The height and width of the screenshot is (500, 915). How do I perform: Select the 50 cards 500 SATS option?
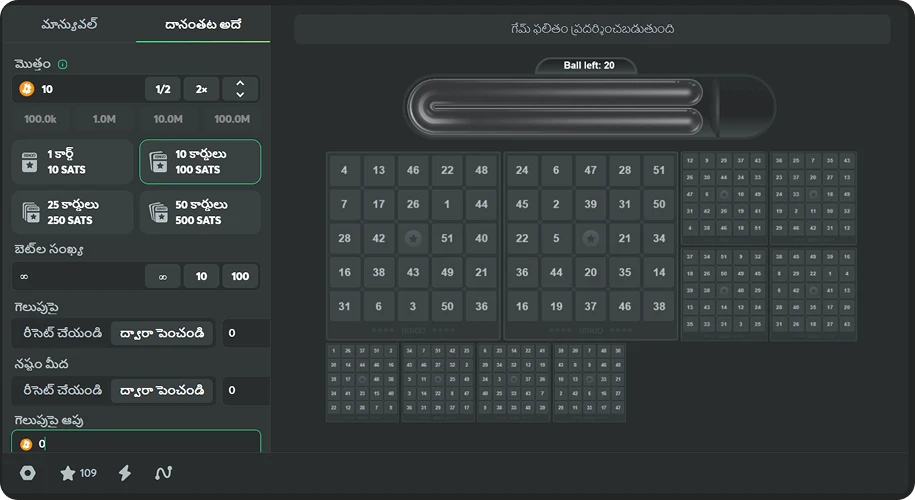(x=200, y=212)
